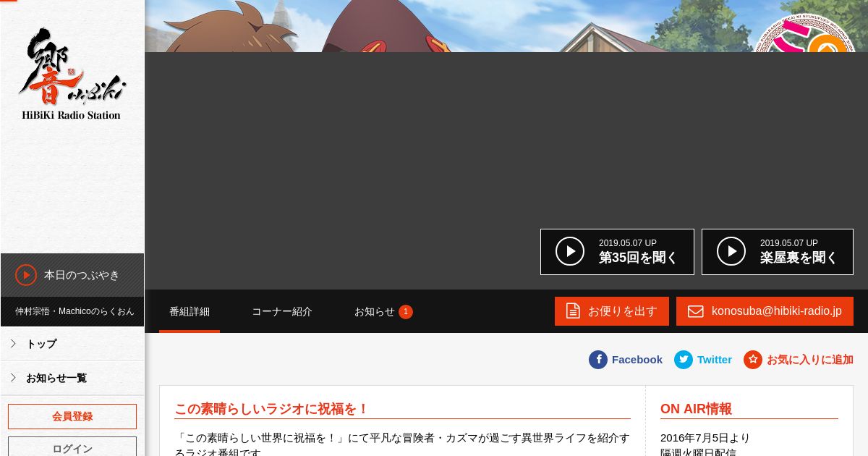Click the 会員登録 button

tap(72, 416)
